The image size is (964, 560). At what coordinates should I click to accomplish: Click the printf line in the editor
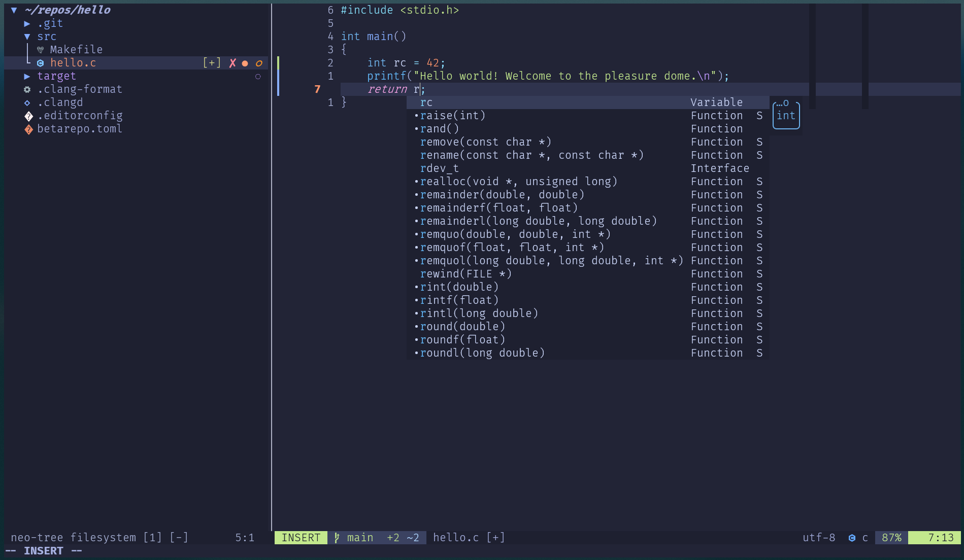click(547, 76)
